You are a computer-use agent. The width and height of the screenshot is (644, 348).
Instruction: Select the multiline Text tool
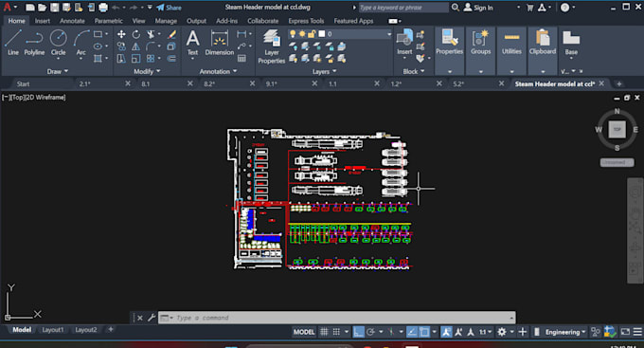tap(192, 43)
